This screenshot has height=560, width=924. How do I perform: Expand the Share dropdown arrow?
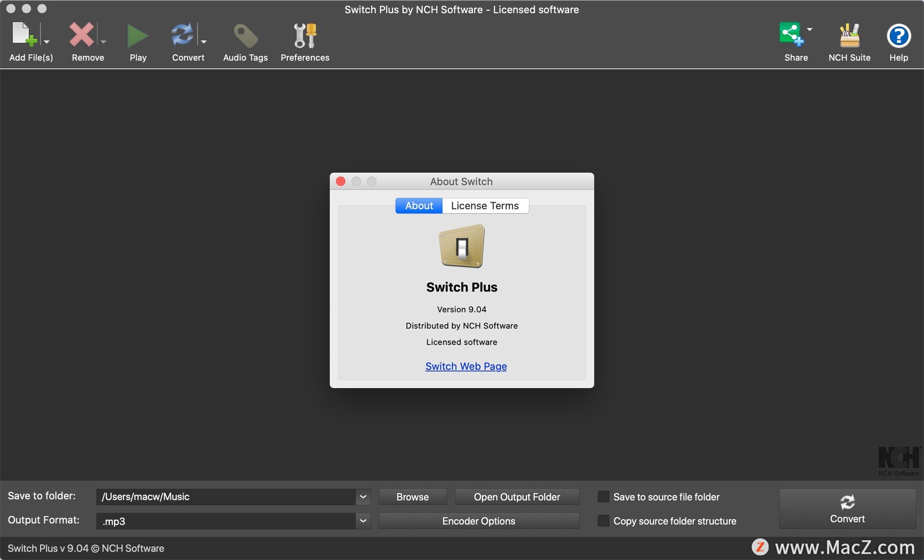tap(809, 29)
